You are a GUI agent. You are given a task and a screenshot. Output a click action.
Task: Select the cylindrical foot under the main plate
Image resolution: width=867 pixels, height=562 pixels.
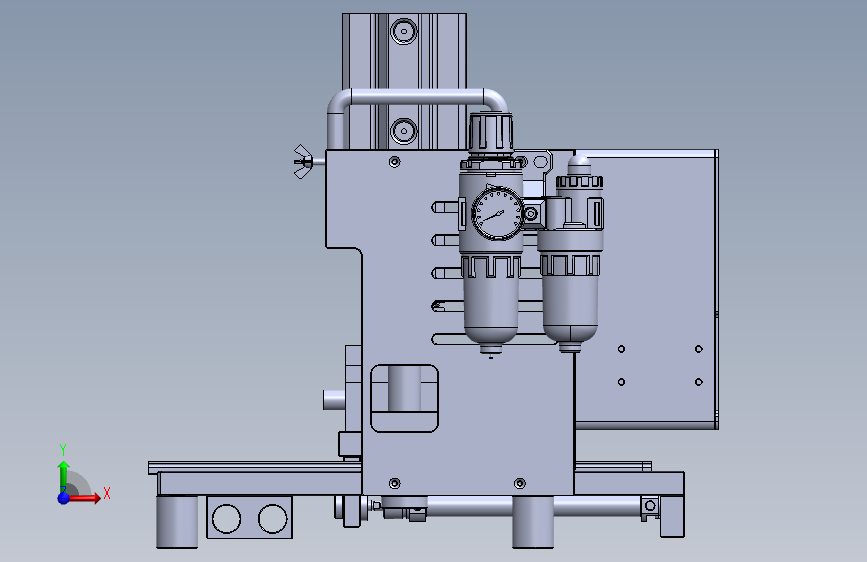(533, 522)
